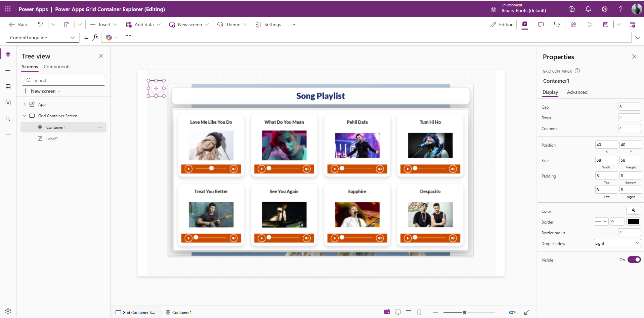
Task: Select the phone preview size icon in status bar
Action: [x=419, y=312]
